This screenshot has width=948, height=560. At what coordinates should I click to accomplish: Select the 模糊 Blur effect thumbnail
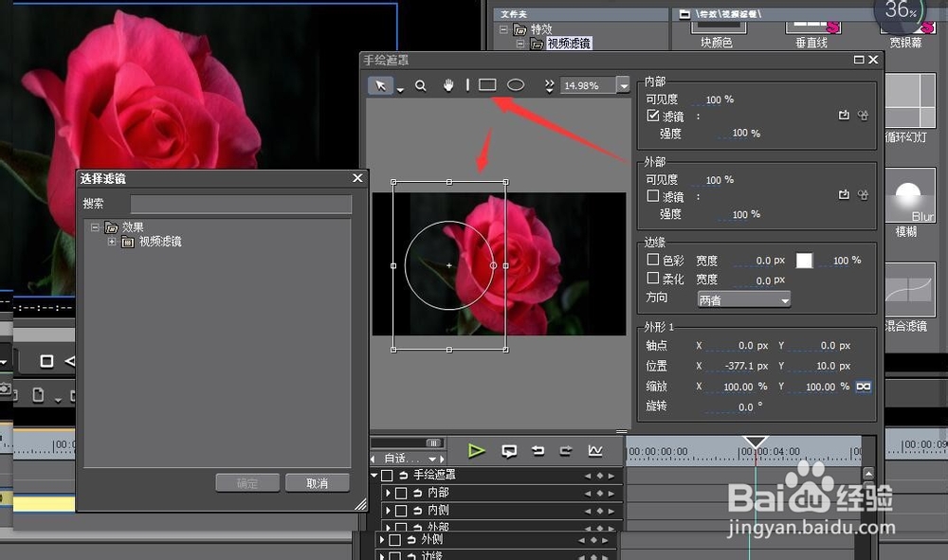click(909, 196)
